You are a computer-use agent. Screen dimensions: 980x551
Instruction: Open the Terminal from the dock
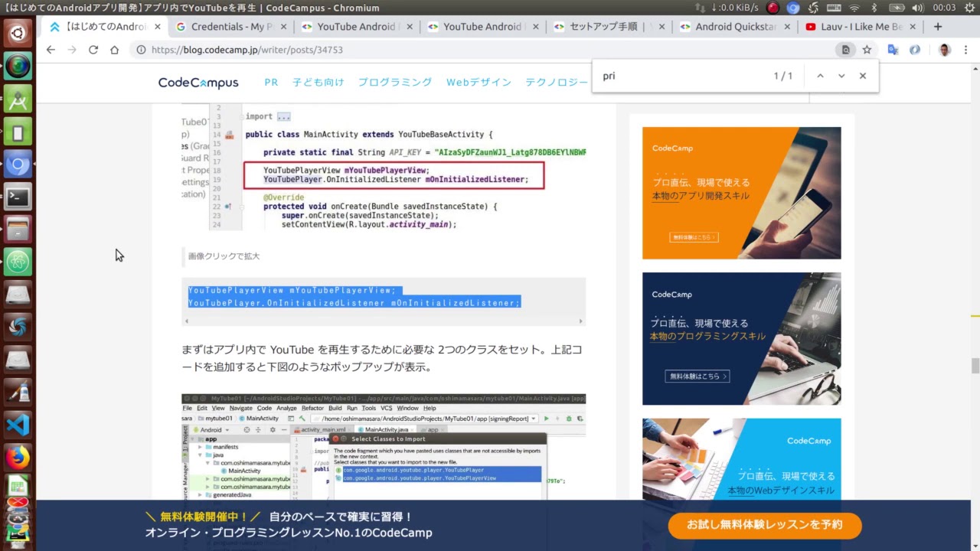coord(18,197)
